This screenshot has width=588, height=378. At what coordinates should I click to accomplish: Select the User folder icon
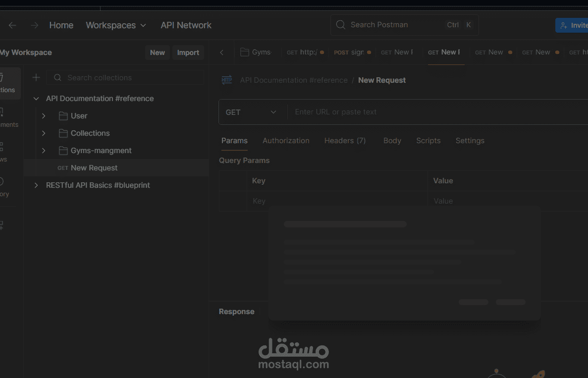pos(63,116)
